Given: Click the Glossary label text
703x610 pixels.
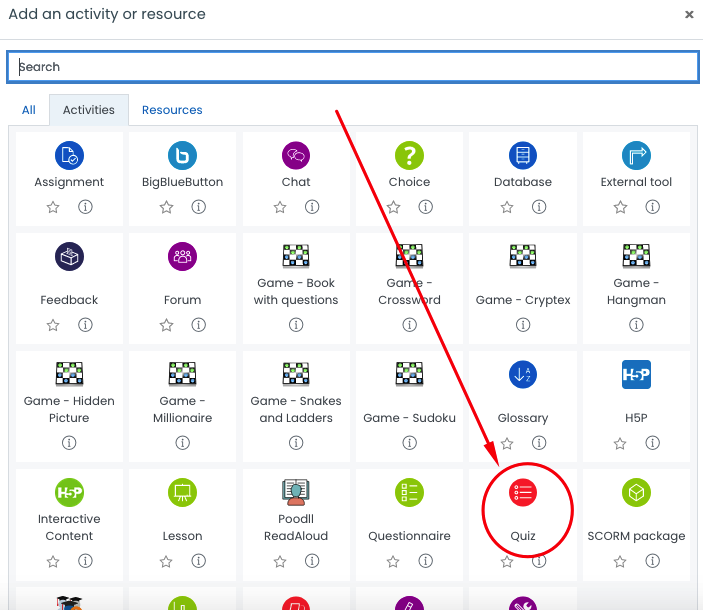Looking at the screenshot, I should tap(523, 418).
